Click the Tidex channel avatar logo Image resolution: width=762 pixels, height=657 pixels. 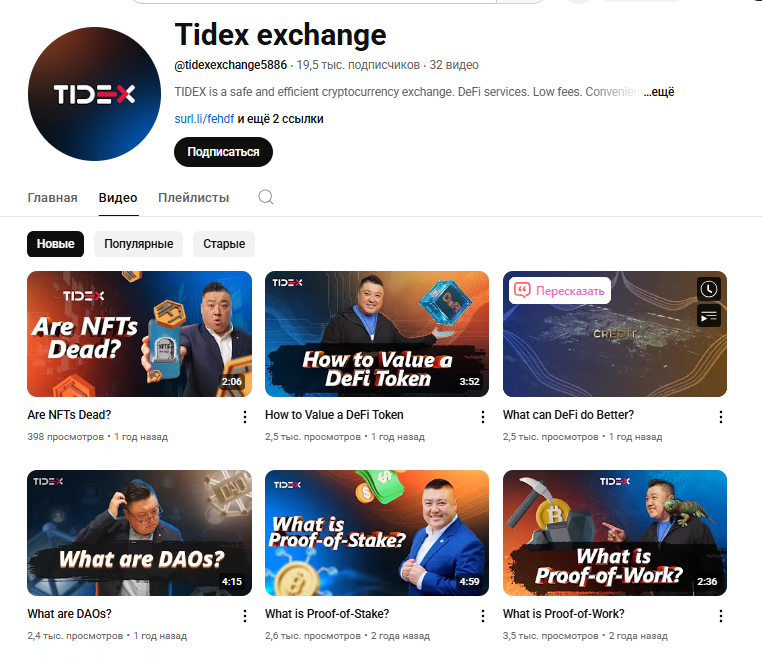pos(94,94)
